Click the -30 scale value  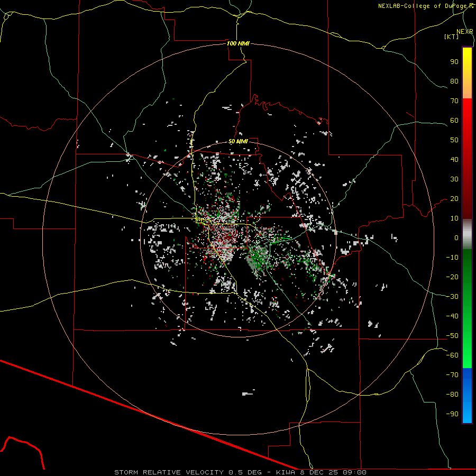[452, 297]
